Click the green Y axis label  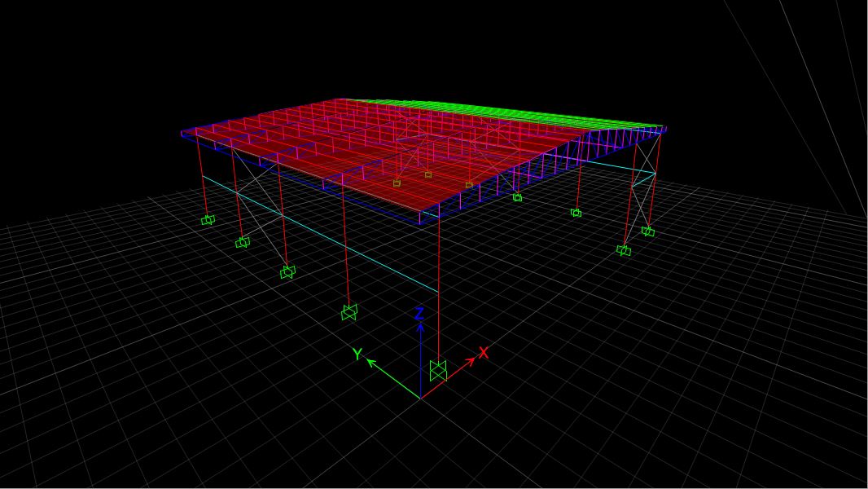pyautogui.click(x=357, y=355)
